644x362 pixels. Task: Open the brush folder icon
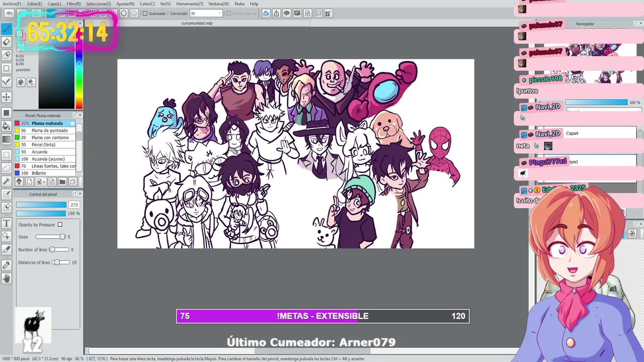pos(62,182)
